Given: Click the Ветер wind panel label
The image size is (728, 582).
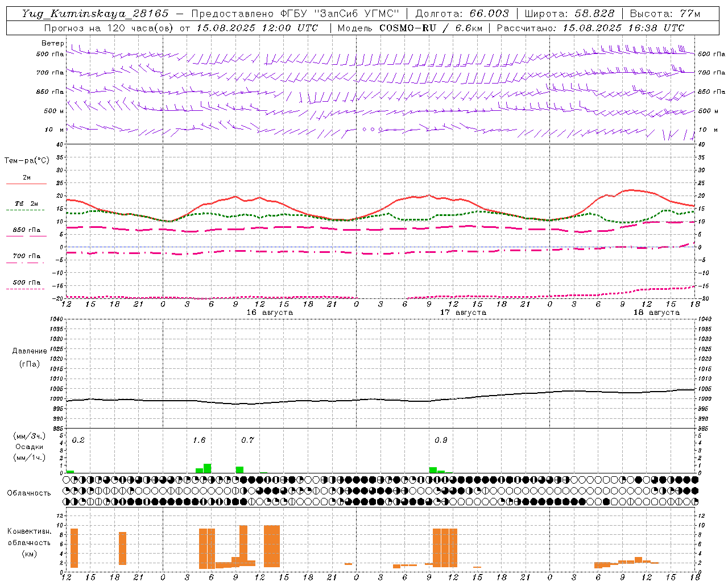Looking at the screenshot, I should [53, 43].
